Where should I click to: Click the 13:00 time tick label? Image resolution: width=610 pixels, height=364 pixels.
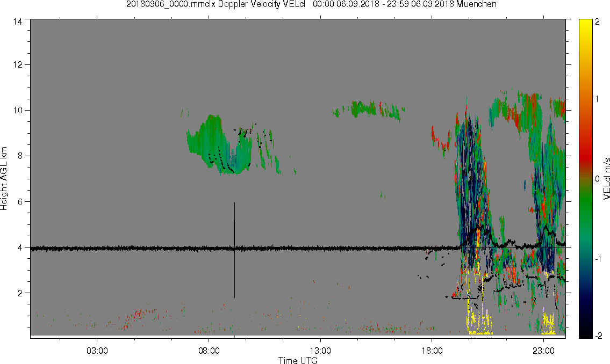(320, 351)
